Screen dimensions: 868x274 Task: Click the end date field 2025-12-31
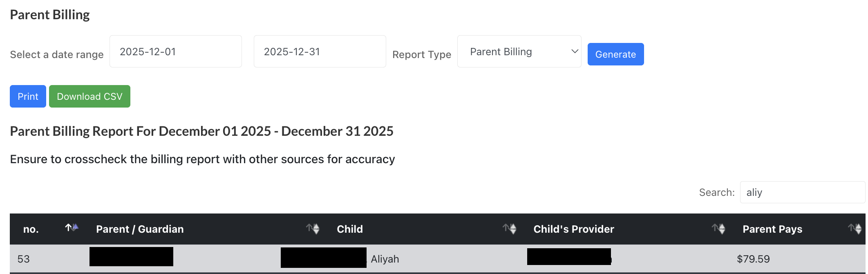320,52
